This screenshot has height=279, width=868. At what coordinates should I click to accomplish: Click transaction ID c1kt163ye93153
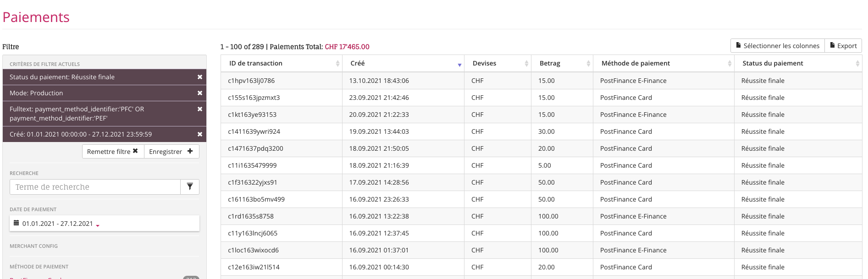click(x=252, y=115)
